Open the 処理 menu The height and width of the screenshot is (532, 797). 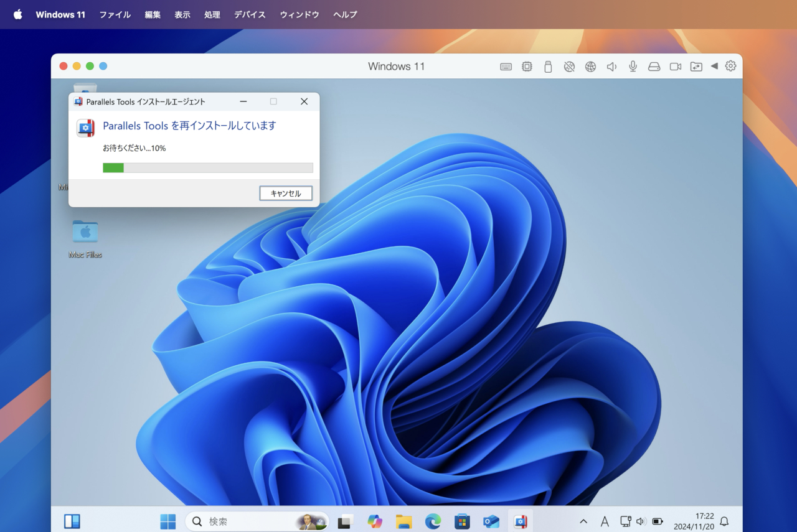click(x=212, y=14)
